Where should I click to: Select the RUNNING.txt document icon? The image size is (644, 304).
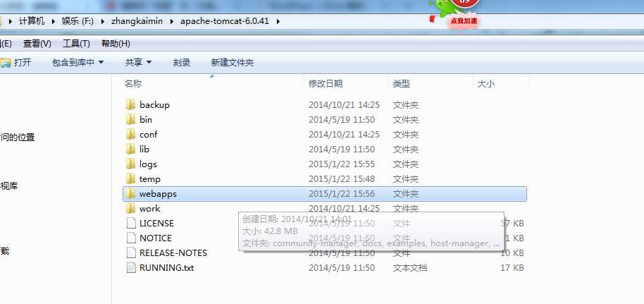pyautogui.click(x=130, y=268)
